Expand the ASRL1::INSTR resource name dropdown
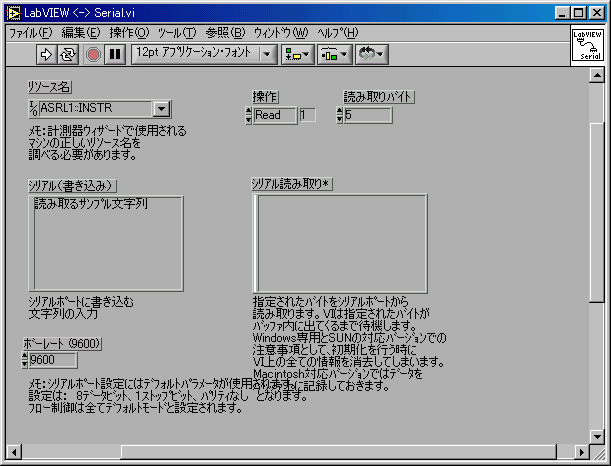Screen dimensions: 611x466 161,109
